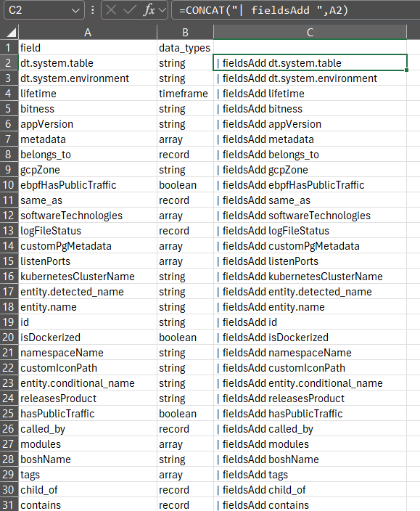Select 'array' type in the modules row
Image resolution: width=420 pixels, height=511 pixels.
tap(185, 444)
